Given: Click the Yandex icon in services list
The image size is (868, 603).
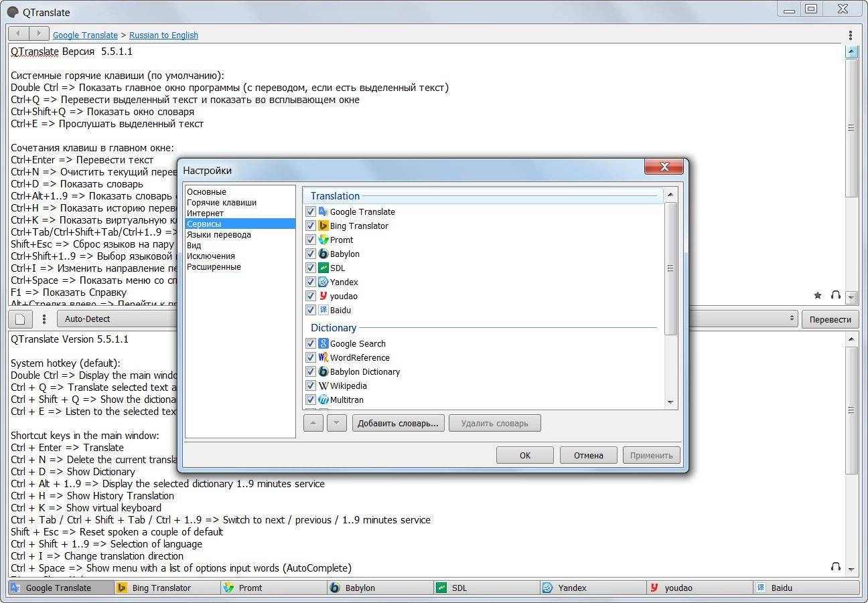Looking at the screenshot, I should point(323,282).
